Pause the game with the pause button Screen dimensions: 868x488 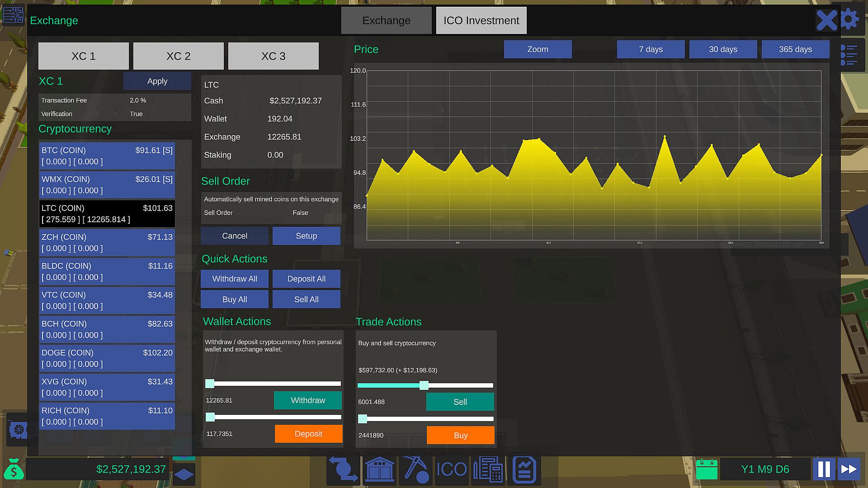click(824, 469)
